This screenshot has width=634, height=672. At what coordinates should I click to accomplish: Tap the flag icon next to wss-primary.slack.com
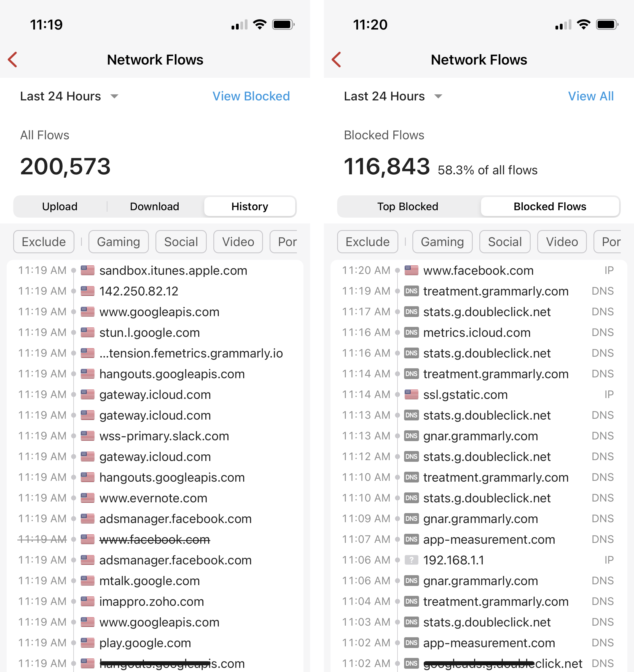tap(88, 436)
